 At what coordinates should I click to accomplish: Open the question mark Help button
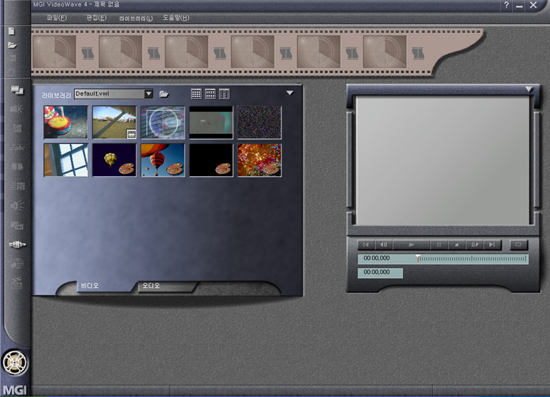(506, 5)
